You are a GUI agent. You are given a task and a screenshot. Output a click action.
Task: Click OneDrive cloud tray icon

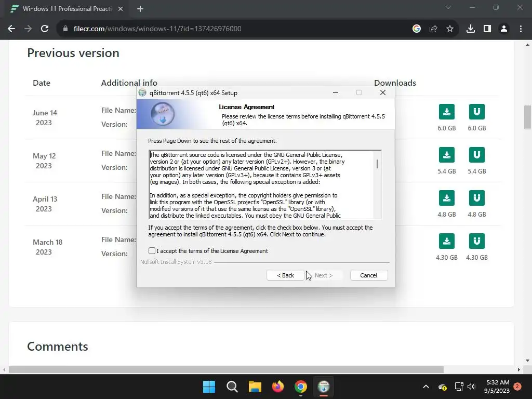pos(443,387)
